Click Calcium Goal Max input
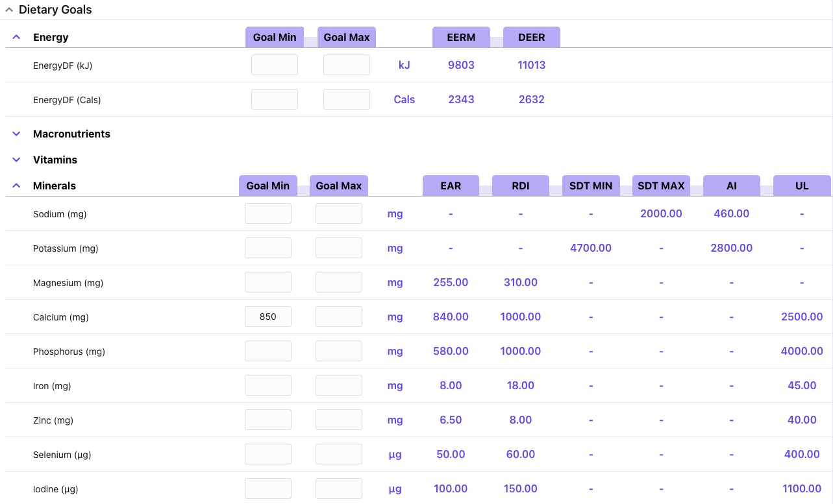Image resolution: width=833 pixels, height=504 pixels. click(339, 317)
